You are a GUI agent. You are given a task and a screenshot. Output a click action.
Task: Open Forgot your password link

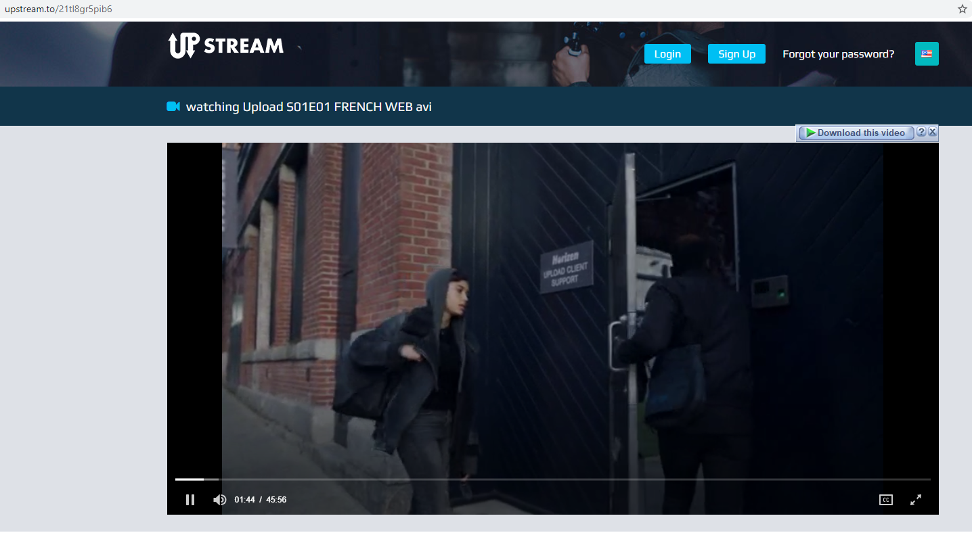[x=838, y=54]
